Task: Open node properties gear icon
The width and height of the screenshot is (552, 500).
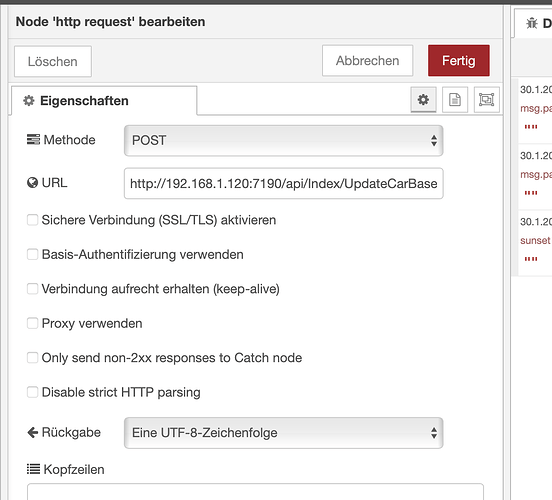Action: click(x=423, y=100)
